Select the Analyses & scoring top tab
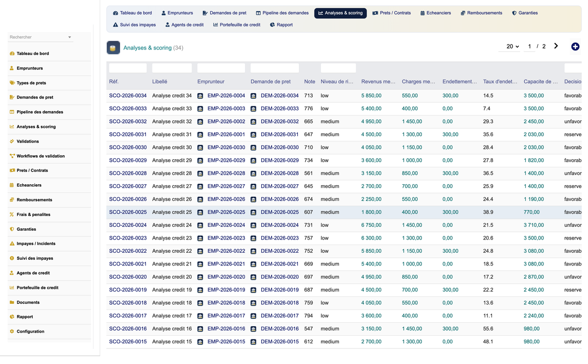The height and width of the screenshot is (364, 588). (341, 13)
